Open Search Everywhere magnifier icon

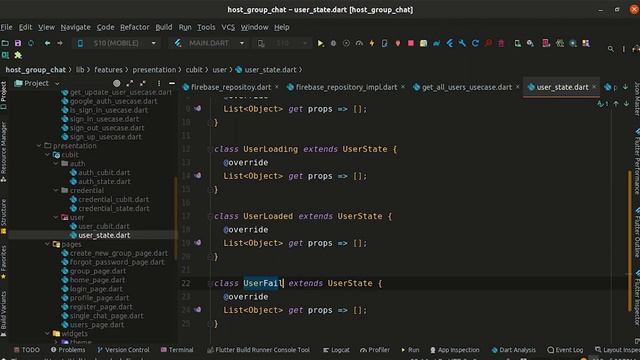pos(611,49)
